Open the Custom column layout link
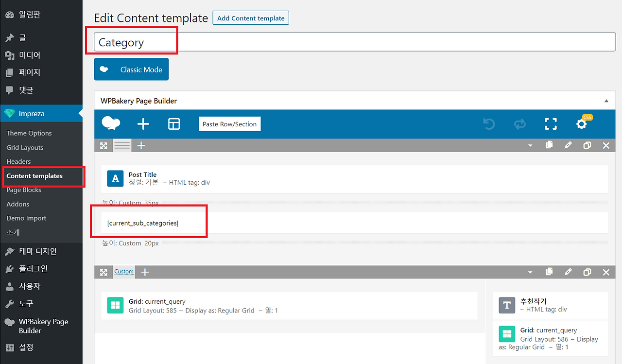The image size is (622, 364). tap(124, 272)
